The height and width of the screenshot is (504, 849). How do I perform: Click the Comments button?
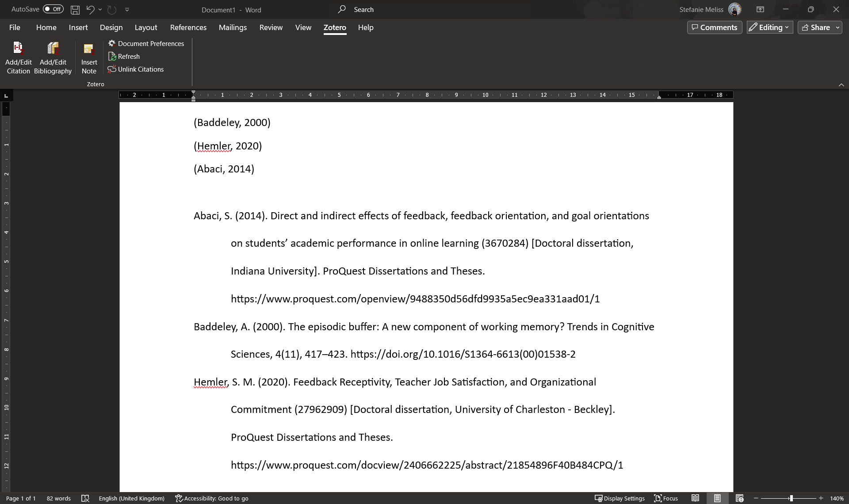click(714, 27)
